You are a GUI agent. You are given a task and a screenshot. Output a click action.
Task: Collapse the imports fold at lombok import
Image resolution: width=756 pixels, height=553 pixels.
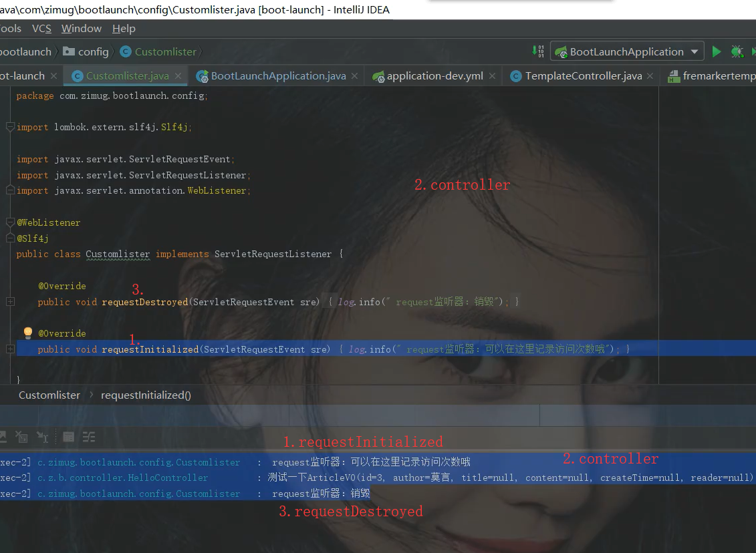tap(10, 127)
